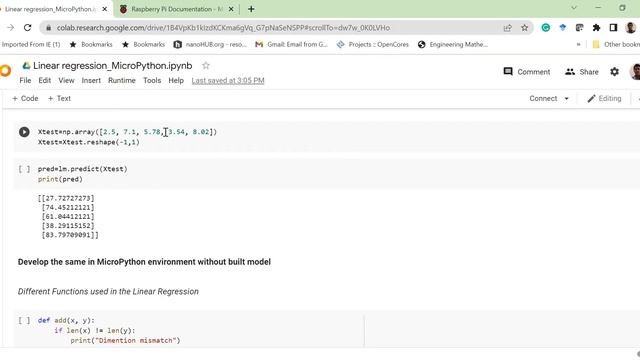Open the Google Drive icon beside notebook title
This screenshot has height=360, width=640.
click(x=27, y=65)
